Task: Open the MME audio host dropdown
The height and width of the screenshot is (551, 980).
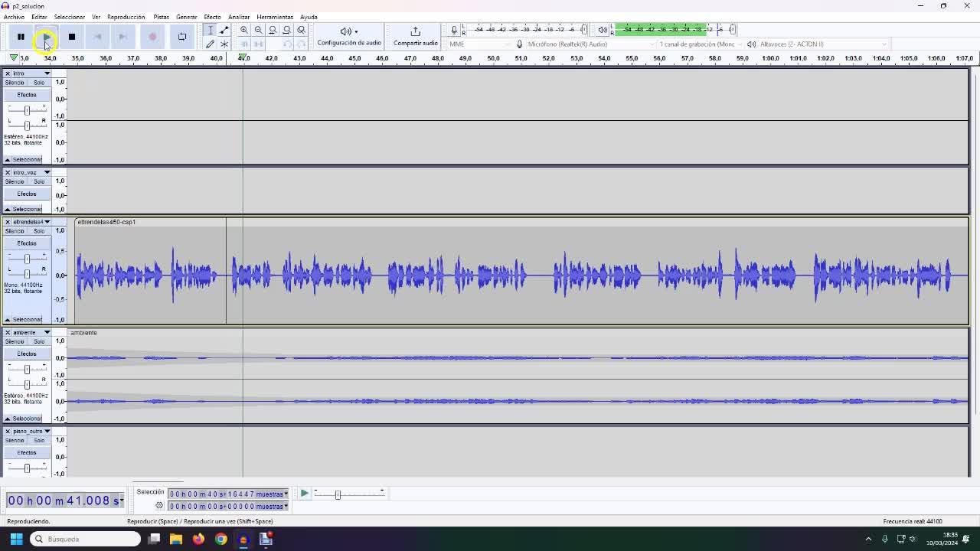Action: (480, 44)
